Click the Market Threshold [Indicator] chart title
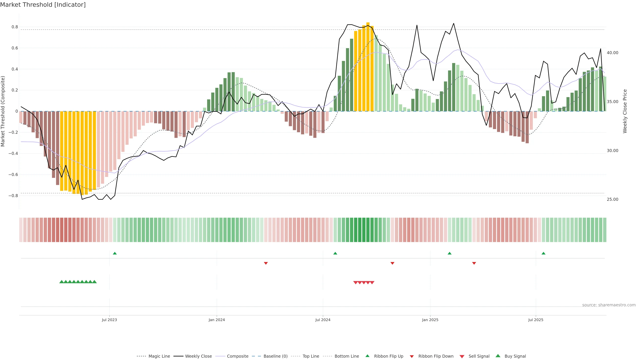This screenshot has width=644, height=362. (43, 5)
